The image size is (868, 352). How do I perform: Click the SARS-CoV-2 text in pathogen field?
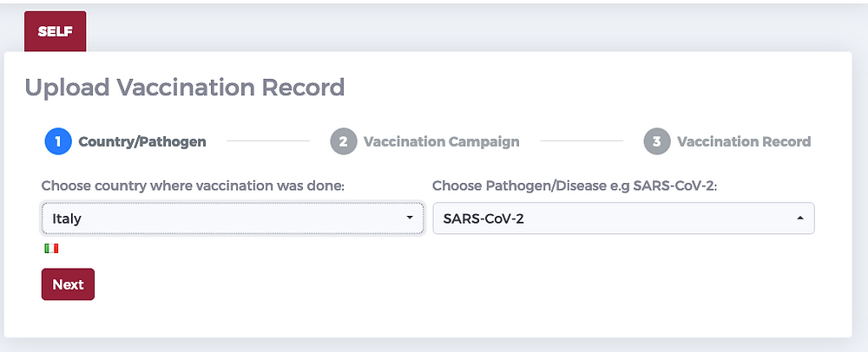pyautogui.click(x=483, y=218)
